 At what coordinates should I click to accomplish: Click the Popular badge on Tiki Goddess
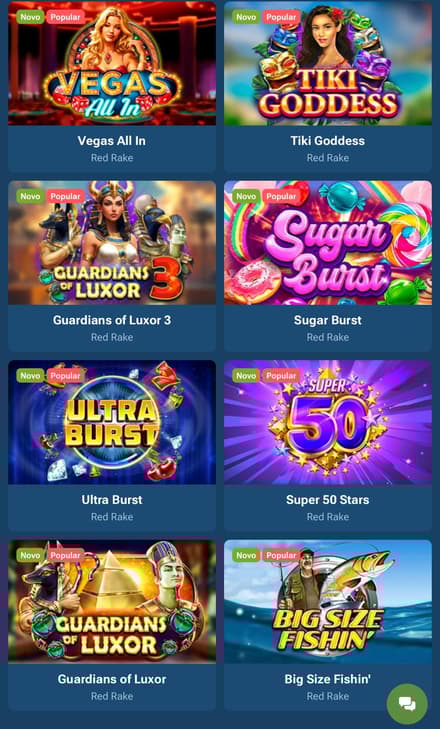point(281,17)
